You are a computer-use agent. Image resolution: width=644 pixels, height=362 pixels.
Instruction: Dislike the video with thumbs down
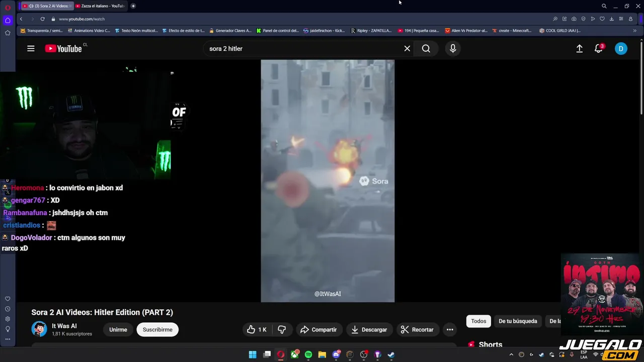click(x=282, y=329)
